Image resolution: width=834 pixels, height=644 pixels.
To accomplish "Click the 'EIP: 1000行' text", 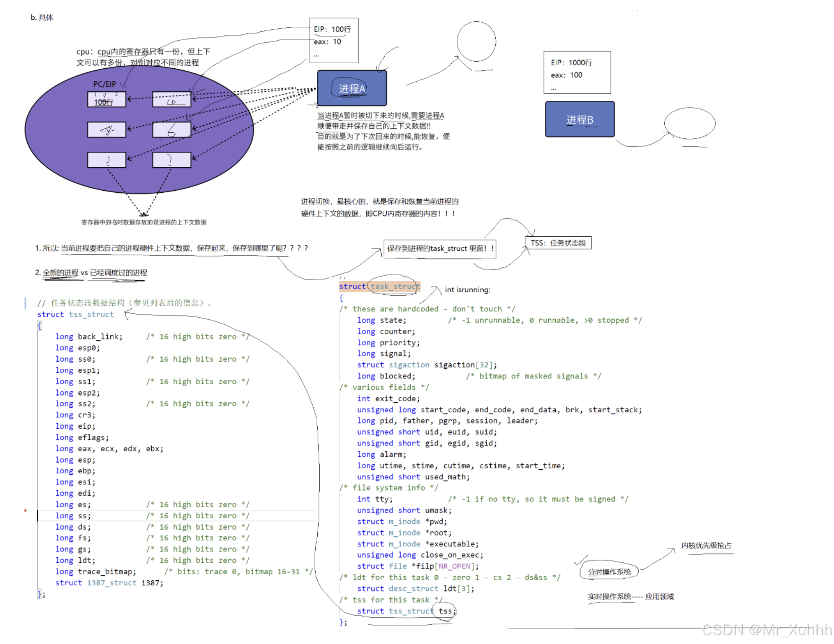I will [571, 63].
